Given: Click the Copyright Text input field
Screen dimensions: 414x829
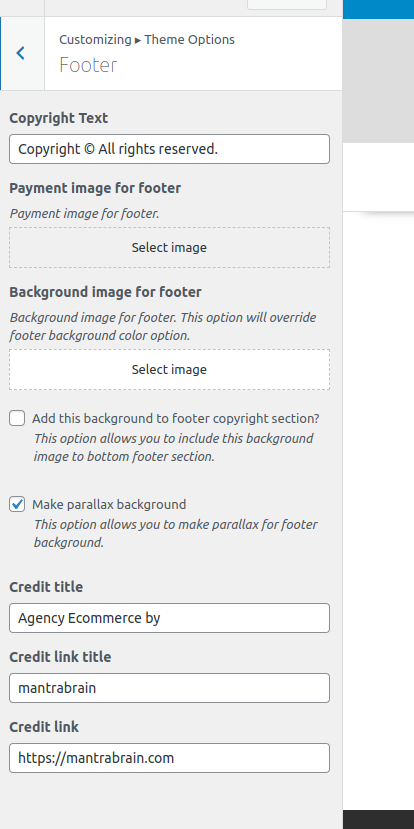Looking at the screenshot, I should [x=169, y=149].
